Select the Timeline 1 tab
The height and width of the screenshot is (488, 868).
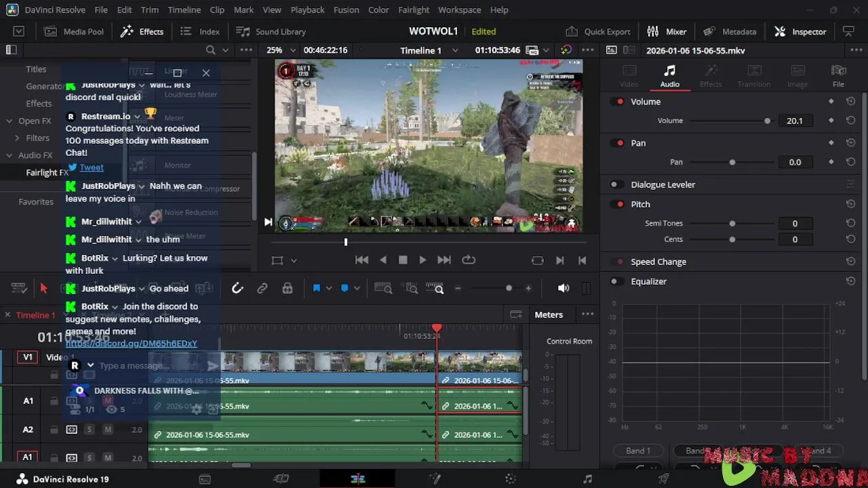35,315
